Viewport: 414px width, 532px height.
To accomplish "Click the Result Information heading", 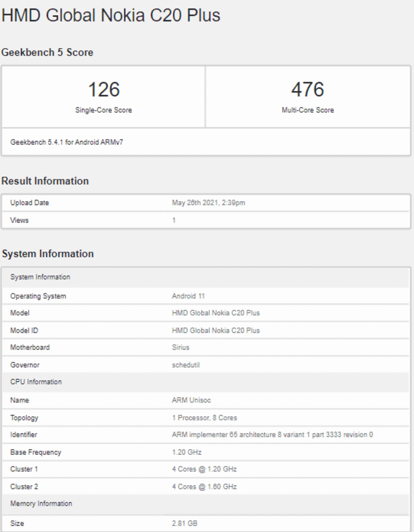I will [x=45, y=181].
